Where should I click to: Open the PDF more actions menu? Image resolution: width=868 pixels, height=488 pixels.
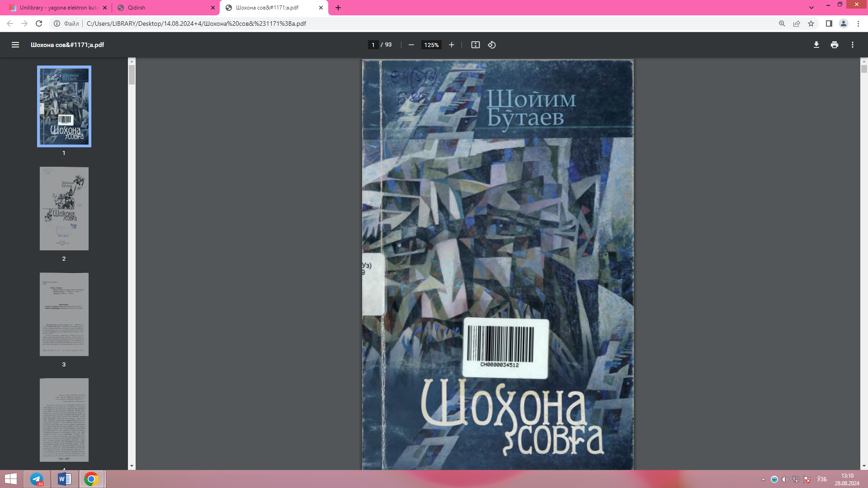853,45
